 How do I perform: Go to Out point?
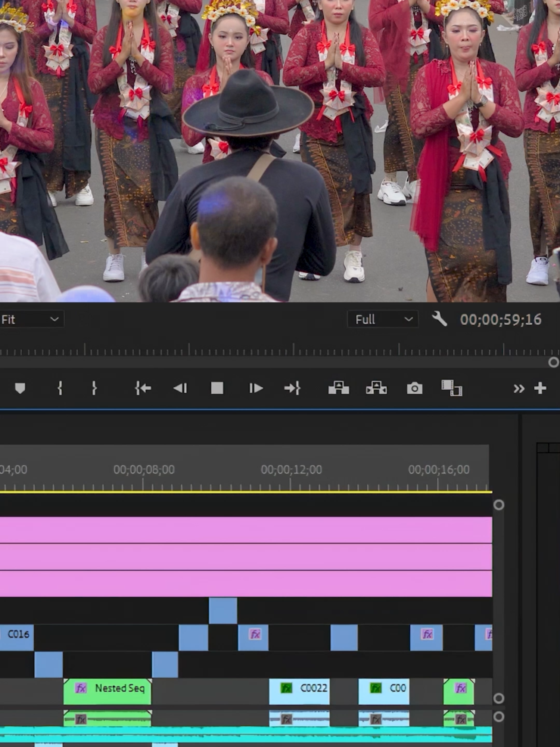coord(292,388)
